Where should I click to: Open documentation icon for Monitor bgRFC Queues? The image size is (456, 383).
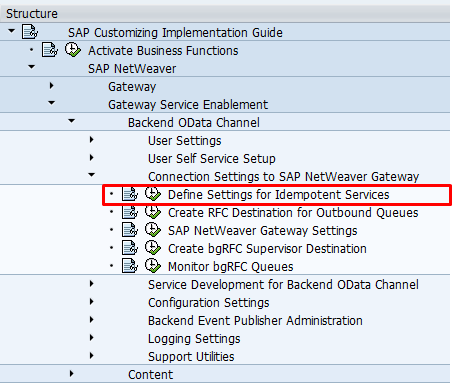pos(130,266)
